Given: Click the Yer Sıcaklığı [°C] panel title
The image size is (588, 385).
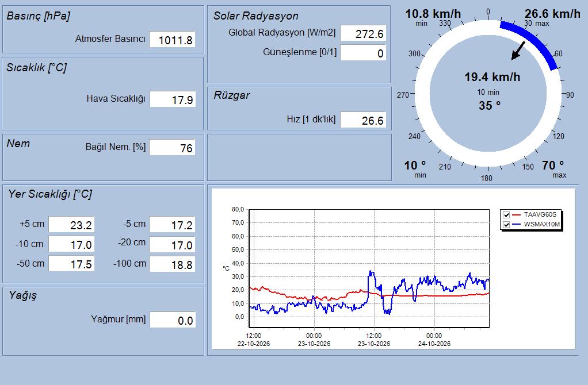Looking at the screenshot, I should coord(50,194).
